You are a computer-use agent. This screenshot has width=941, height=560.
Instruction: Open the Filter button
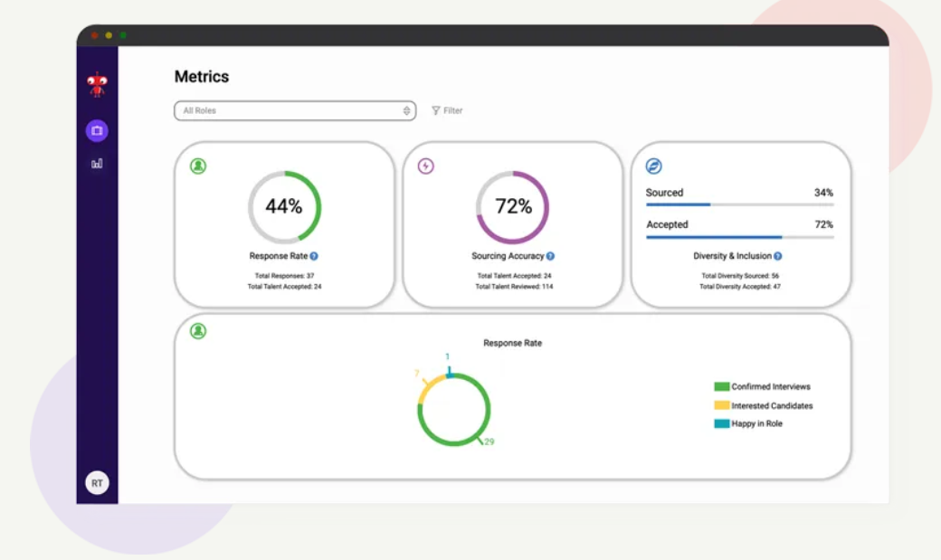[x=447, y=110]
